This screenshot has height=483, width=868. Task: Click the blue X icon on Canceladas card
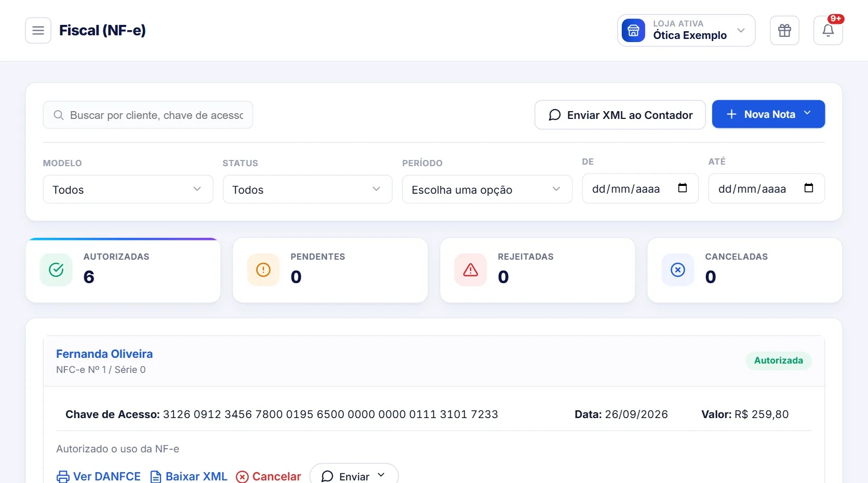pos(678,270)
